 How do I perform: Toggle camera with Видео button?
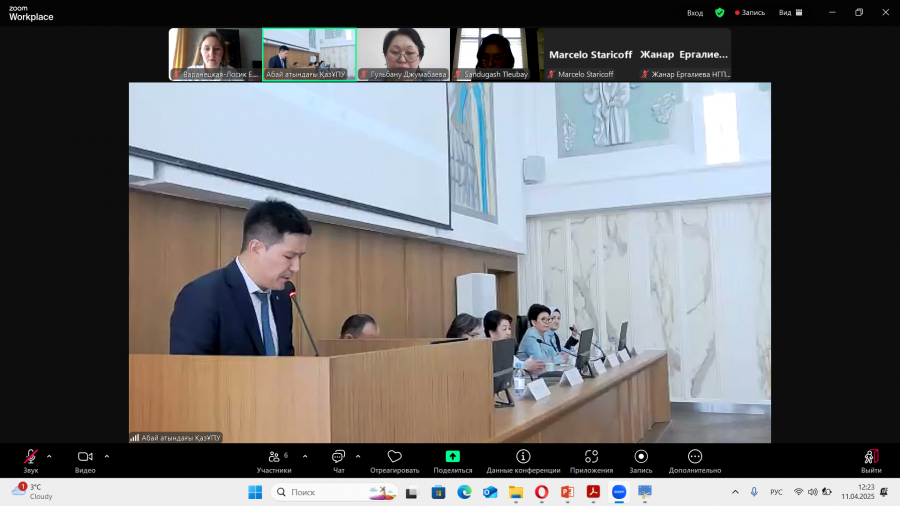point(85,461)
